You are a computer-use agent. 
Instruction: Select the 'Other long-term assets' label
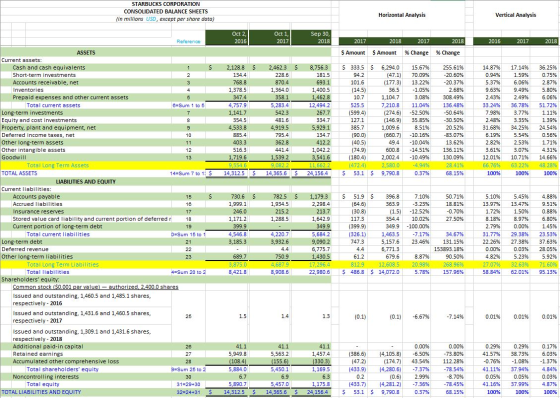(32, 142)
